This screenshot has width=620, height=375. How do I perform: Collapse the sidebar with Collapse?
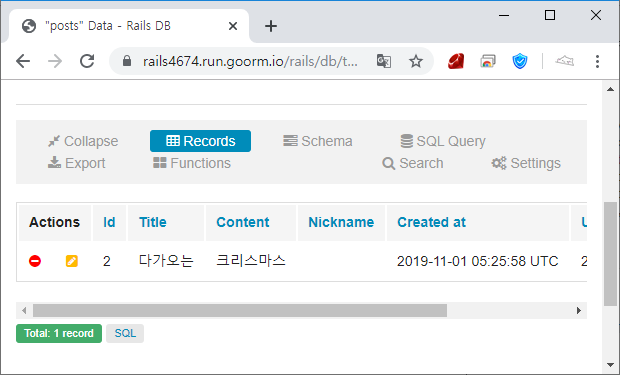tap(83, 141)
